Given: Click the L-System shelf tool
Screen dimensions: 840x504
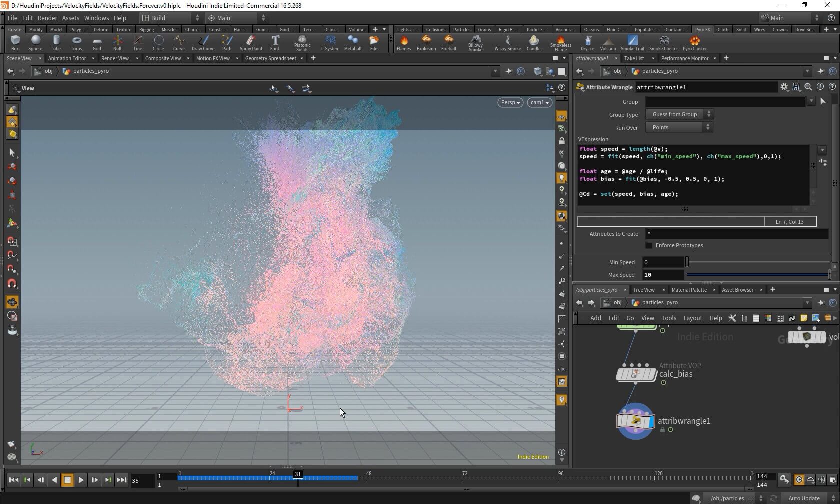Looking at the screenshot, I should (x=330, y=42).
